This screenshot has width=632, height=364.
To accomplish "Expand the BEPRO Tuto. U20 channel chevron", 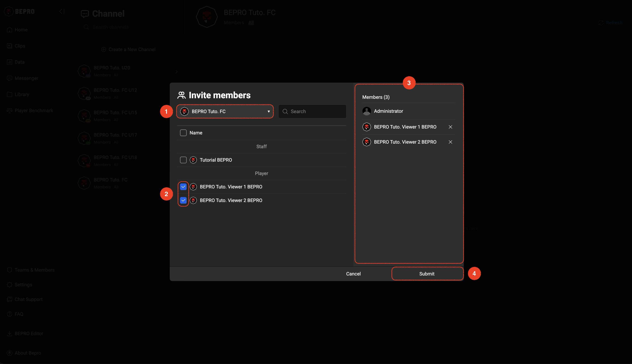I will 176,72.
